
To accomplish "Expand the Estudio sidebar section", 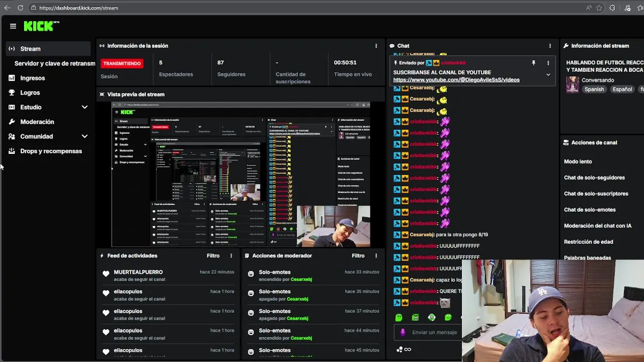I will pos(85,107).
